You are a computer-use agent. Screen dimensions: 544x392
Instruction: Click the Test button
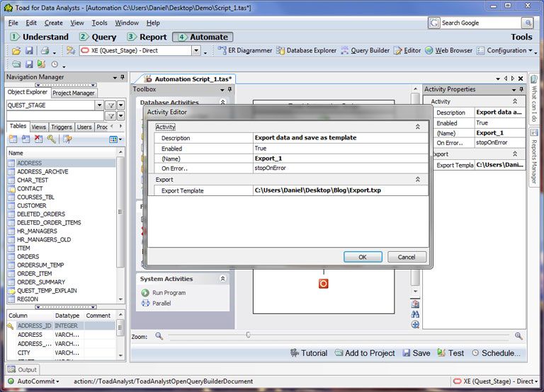pos(450,353)
